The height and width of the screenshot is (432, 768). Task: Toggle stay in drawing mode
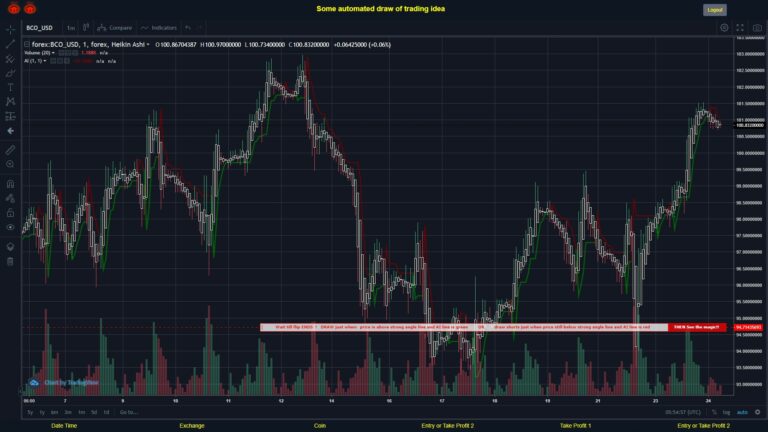(x=10, y=198)
